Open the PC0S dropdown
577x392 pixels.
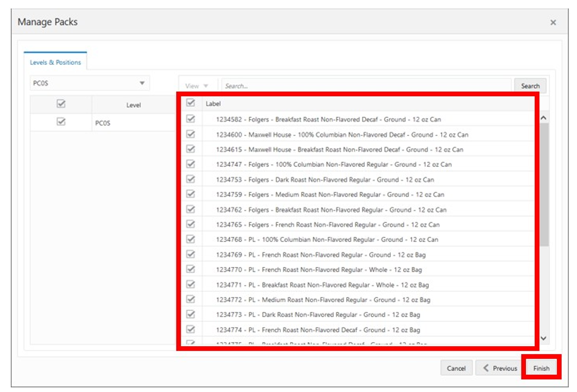(90, 83)
